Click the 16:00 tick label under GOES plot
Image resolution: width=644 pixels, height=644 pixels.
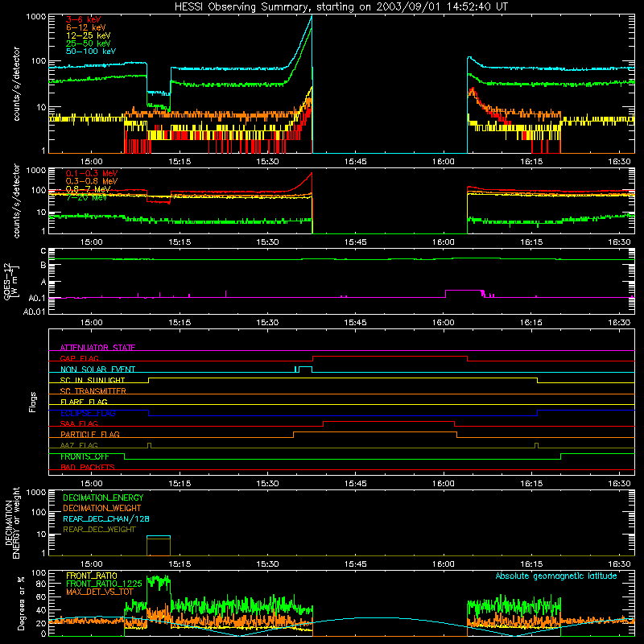pyautogui.click(x=444, y=323)
